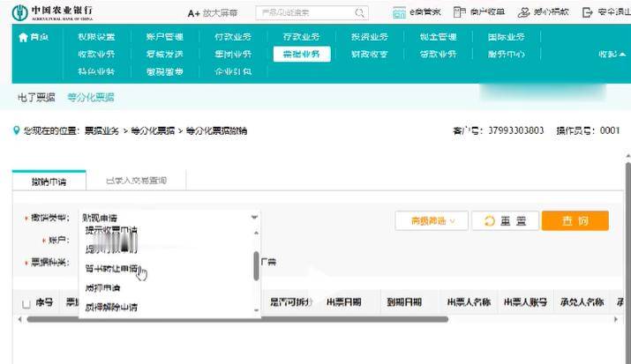Click the magnifier icon in search box

(360, 12)
